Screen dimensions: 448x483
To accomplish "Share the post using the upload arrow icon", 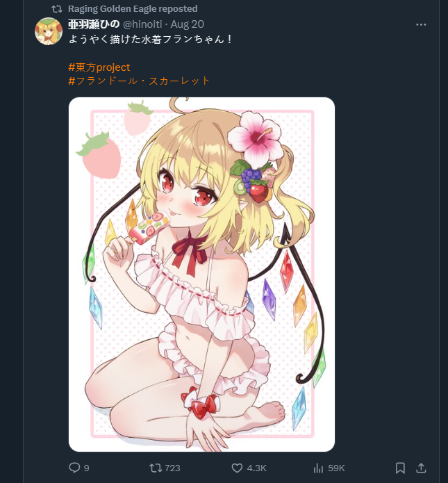I will click(x=421, y=468).
